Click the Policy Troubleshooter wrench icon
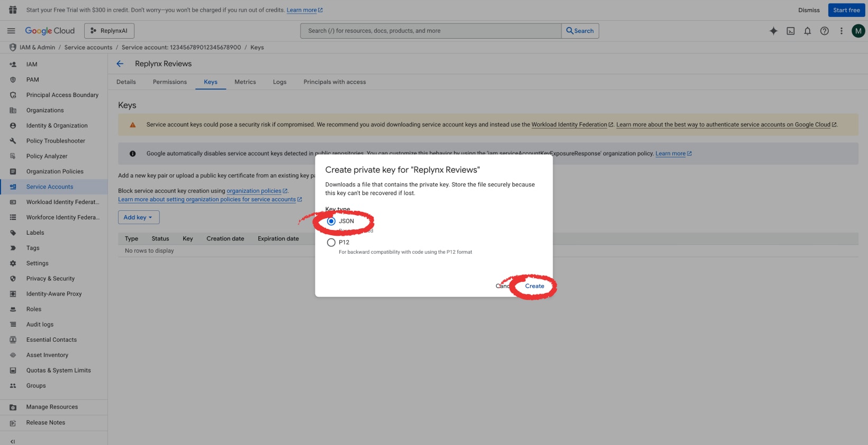868x445 pixels. [13, 141]
